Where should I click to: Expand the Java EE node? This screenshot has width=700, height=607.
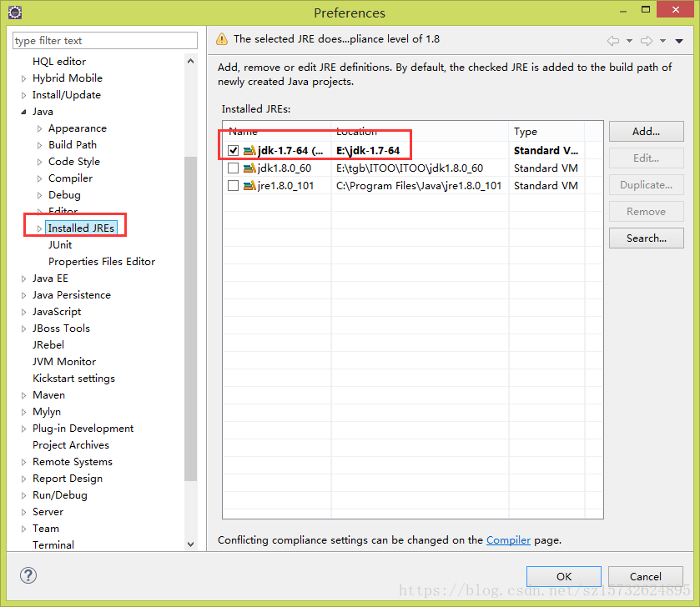[x=23, y=278]
